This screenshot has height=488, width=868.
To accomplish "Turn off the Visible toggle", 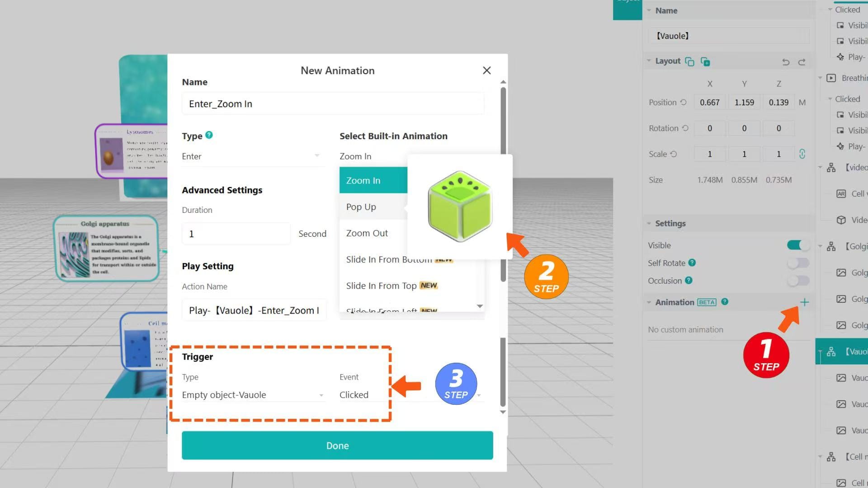I will 797,245.
